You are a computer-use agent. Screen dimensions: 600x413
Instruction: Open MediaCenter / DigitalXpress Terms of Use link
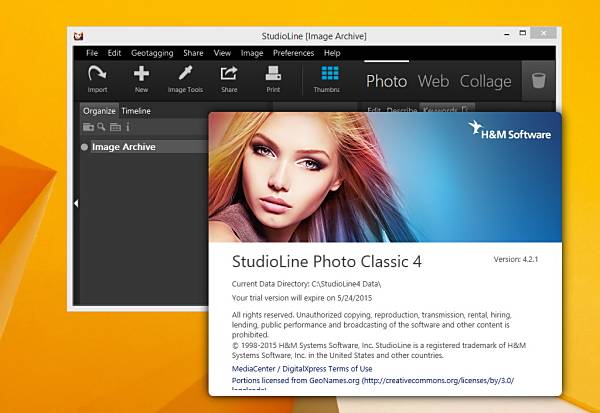[302, 369]
